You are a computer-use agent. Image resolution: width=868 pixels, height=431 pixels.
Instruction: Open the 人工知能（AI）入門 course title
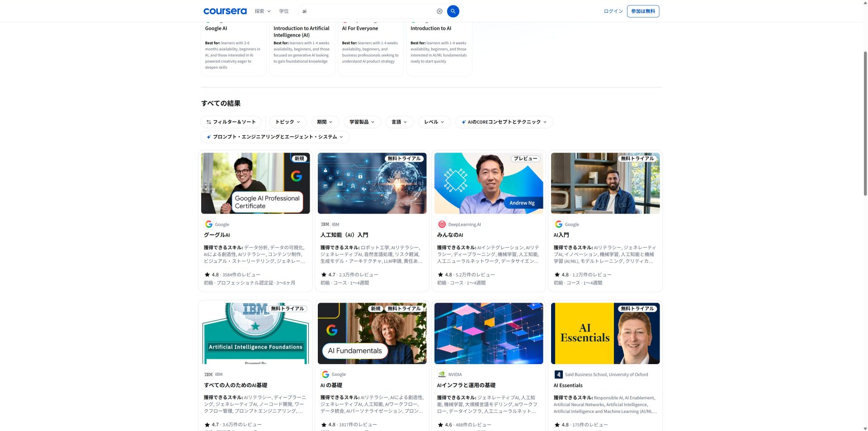(344, 235)
